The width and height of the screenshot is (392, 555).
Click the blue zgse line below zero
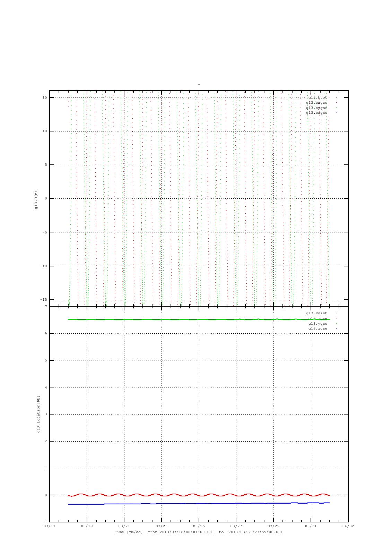point(199,503)
